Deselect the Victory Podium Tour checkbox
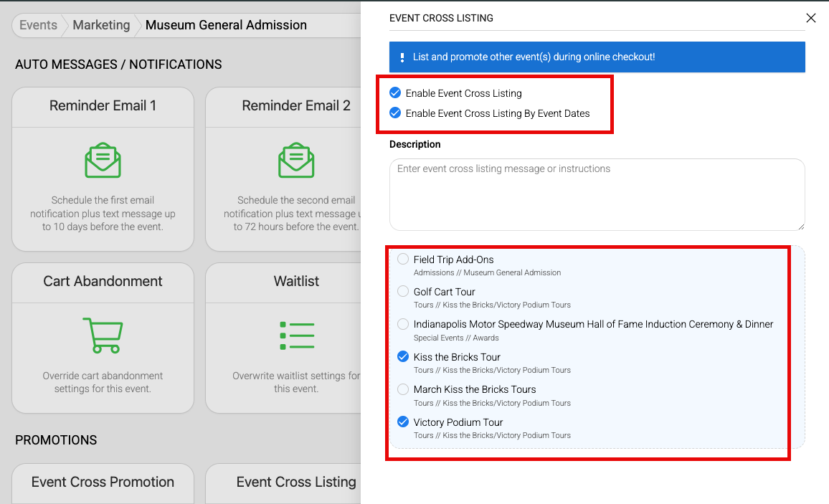 (x=403, y=422)
